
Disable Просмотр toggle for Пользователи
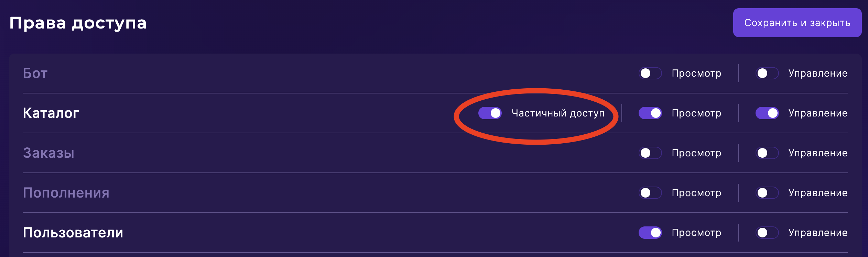[x=650, y=233]
